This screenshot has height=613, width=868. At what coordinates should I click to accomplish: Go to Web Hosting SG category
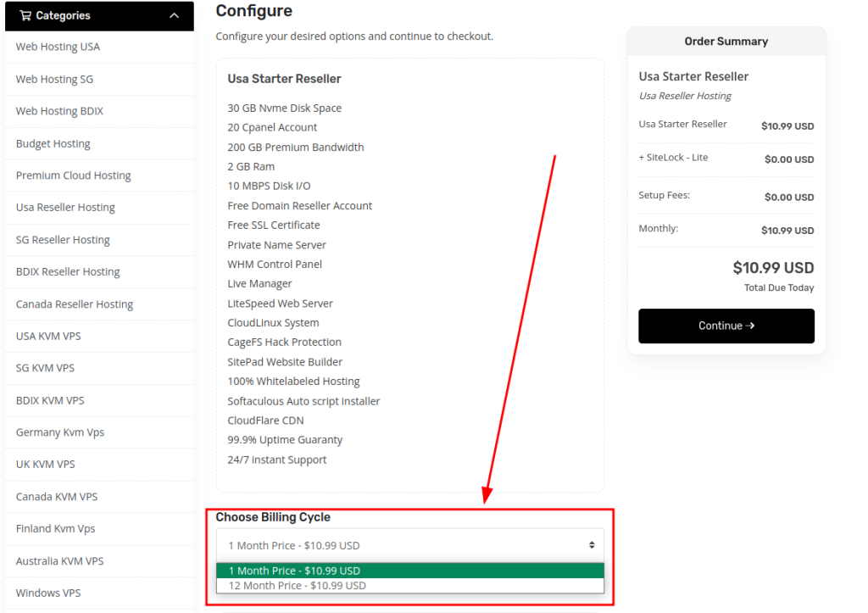54,79
